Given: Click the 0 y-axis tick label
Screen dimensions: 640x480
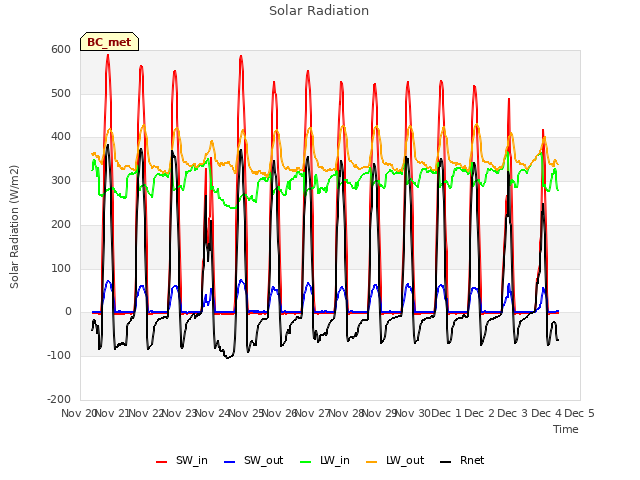Looking at the screenshot, I should (68, 312).
